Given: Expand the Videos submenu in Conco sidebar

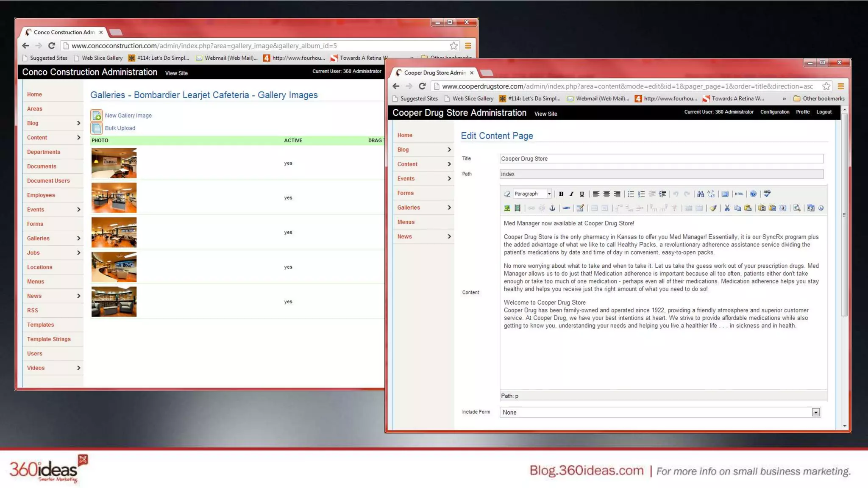Looking at the screenshot, I should coord(78,368).
